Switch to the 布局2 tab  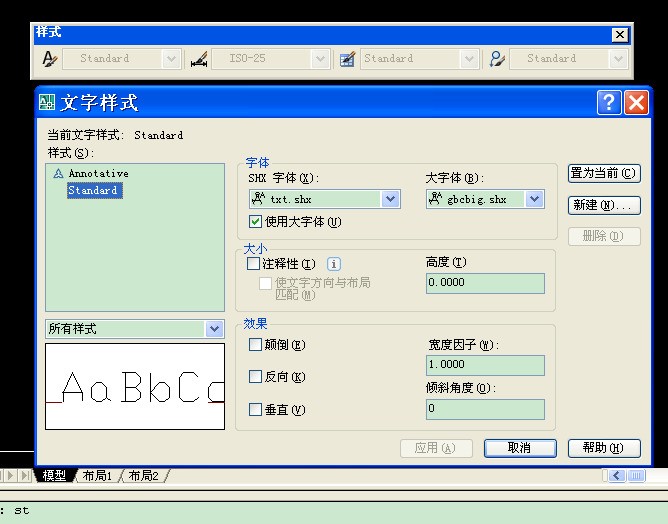[144, 475]
